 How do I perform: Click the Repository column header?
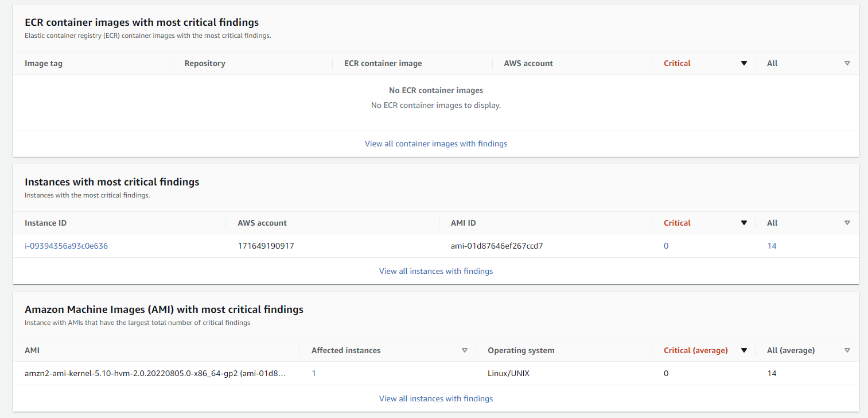tap(205, 64)
